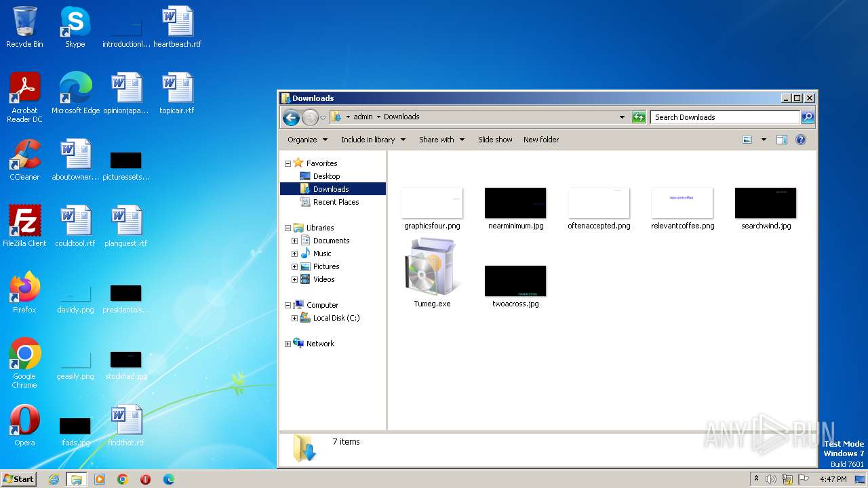This screenshot has height=488, width=868.
Task: Open address bar previous locations dropdown
Action: (622, 117)
